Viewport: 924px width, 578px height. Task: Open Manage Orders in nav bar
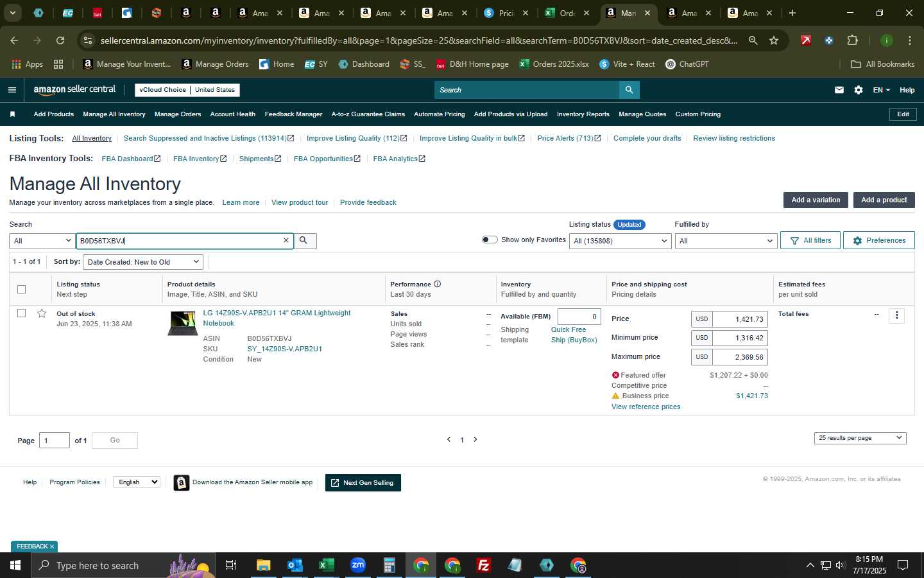pos(178,114)
